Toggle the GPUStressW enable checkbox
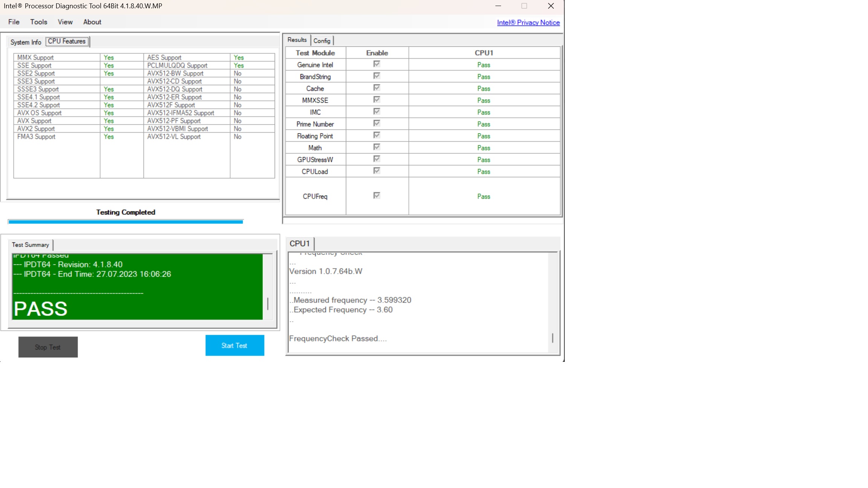This screenshot has width=868, height=488. (x=376, y=159)
